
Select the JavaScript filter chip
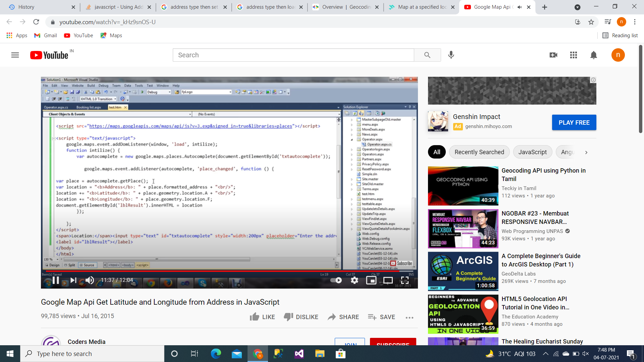(532, 152)
